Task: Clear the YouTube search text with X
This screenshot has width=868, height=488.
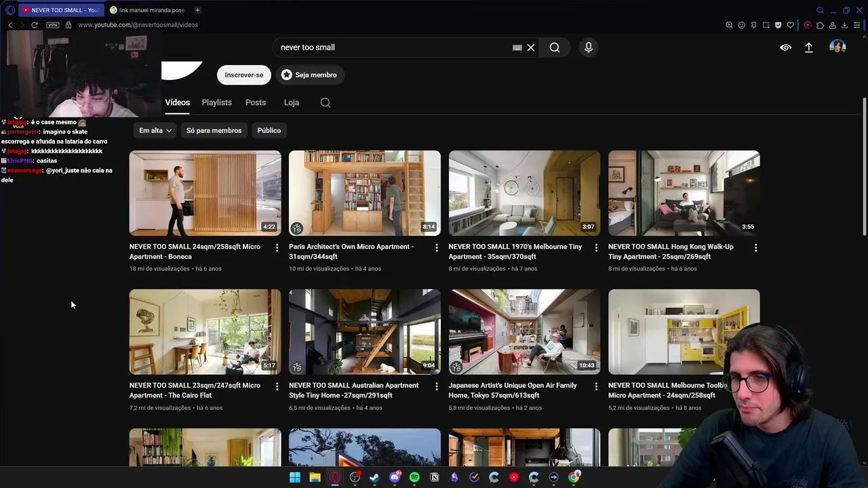Action: pos(531,47)
